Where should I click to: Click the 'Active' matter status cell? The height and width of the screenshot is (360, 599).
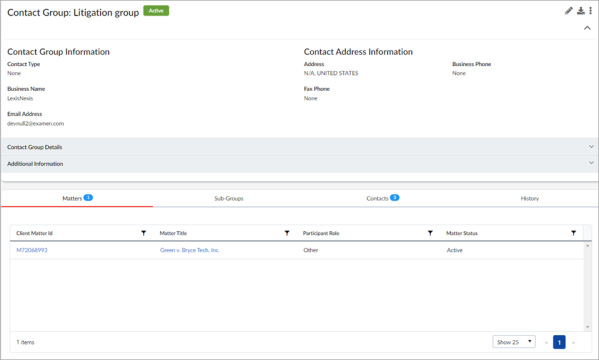[455, 250]
